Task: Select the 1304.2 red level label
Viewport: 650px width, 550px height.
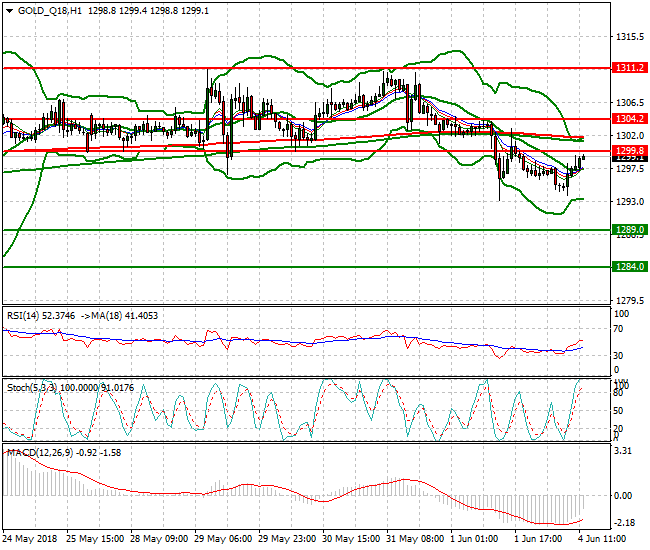Action: click(630, 119)
